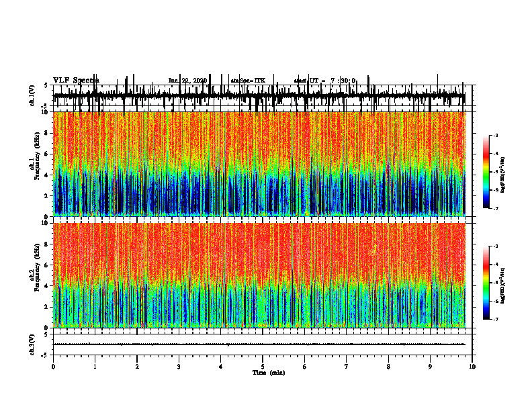Click the ch.1 waveform panel
Image resolution: width=532 pixels, height=411 pixels.
click(262, 95)
